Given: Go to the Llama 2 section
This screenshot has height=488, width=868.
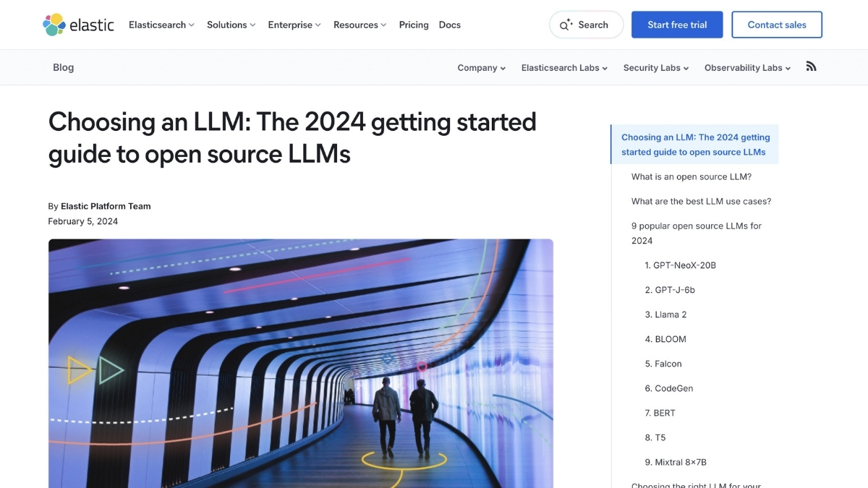Looking at the screenshot, I should point(665,314).
